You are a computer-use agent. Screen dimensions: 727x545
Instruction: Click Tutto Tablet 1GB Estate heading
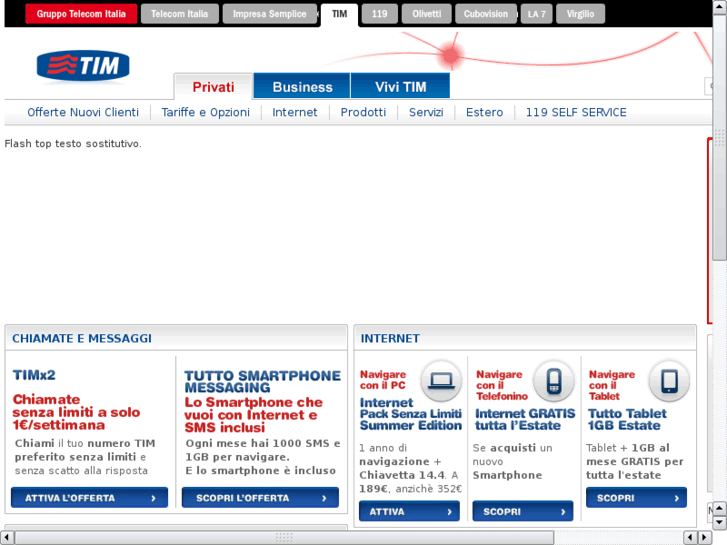tap(627, 419)
